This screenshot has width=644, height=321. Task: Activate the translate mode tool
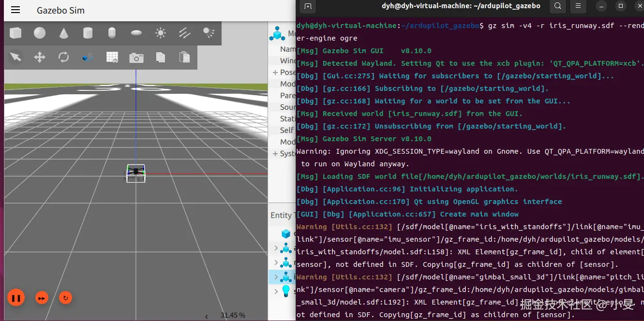[40, 58]
